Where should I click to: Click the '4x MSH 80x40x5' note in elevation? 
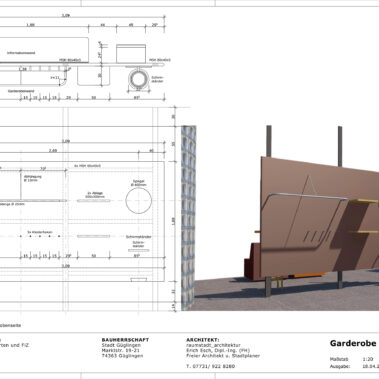[x=87, y=166]
